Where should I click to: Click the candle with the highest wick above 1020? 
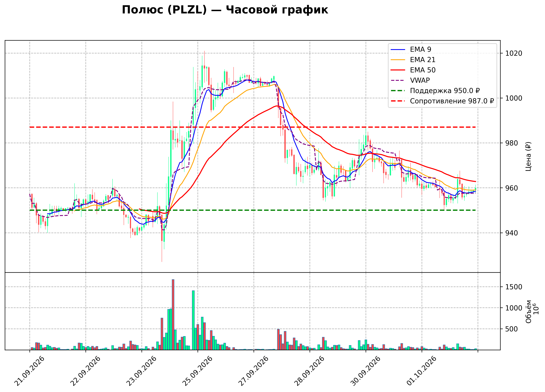[x=204, y=67]
